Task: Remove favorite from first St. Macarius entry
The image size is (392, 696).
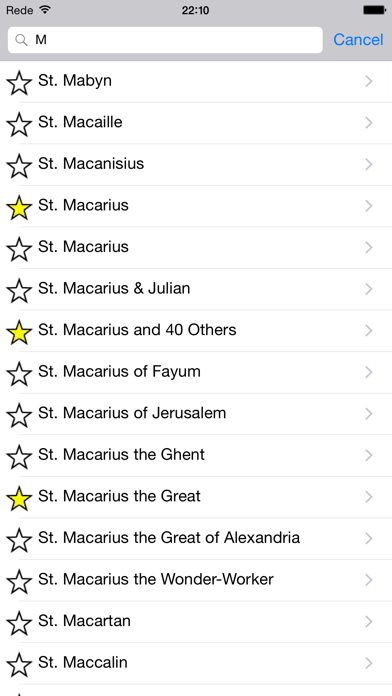Action: [19, 207]
